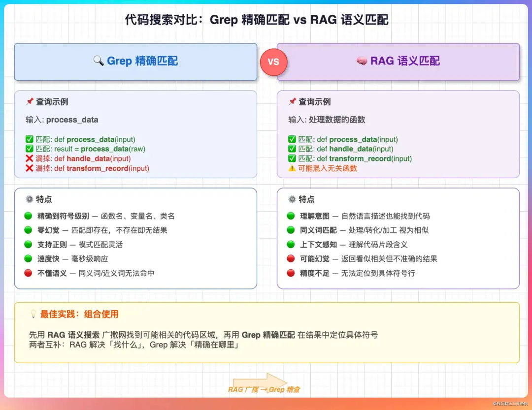The height and width of the screenshot is (410, 532).
Task: Click the red dot beside 不懂语义
Action: point(28,273)
